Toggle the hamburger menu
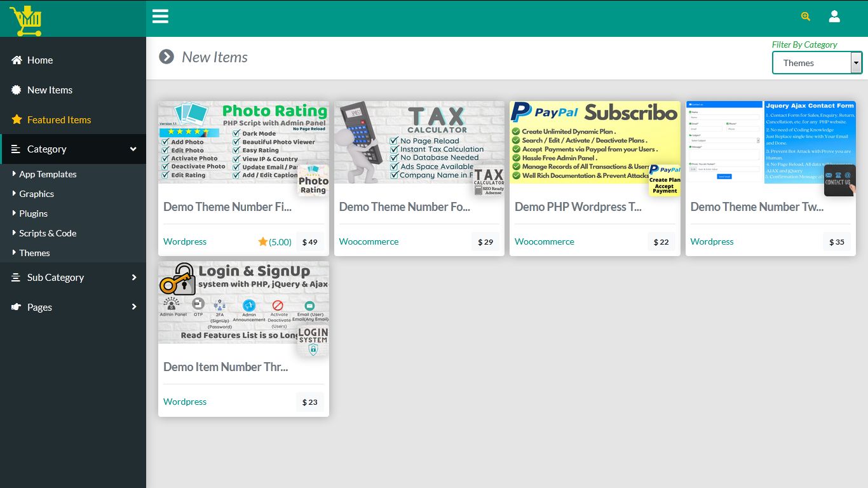 [160, 17]
